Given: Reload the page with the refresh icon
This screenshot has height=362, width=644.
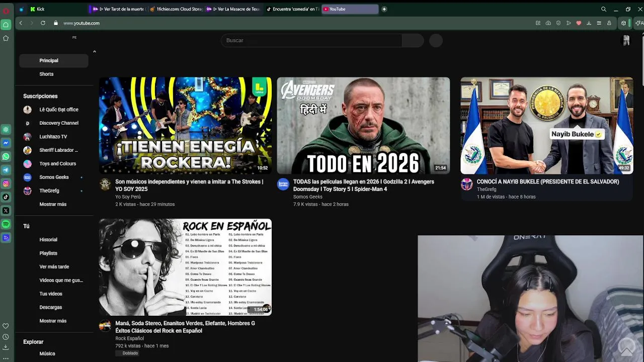Looking at the screenshot, I should coord(43,23).
